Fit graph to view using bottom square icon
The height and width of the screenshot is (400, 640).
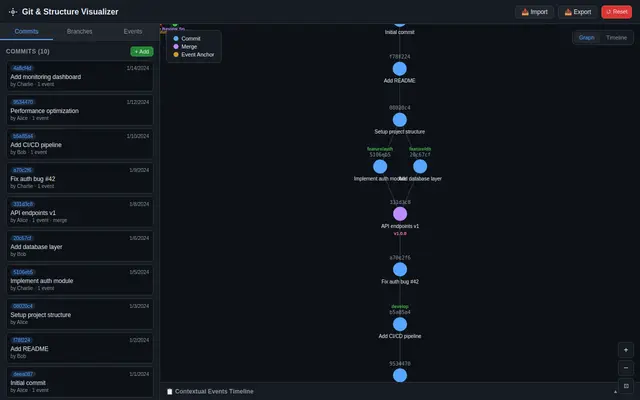(x=626, y=386)
